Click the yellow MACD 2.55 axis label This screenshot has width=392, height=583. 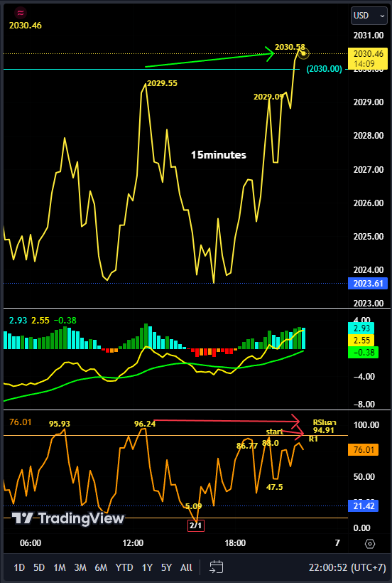point(361,341)
